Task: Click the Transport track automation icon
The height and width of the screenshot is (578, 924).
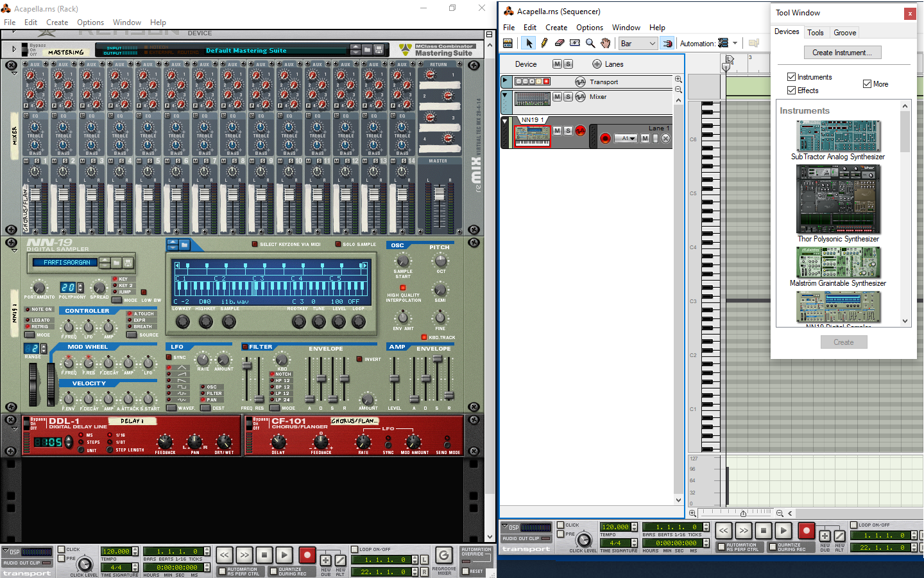Action: point(580,82)
